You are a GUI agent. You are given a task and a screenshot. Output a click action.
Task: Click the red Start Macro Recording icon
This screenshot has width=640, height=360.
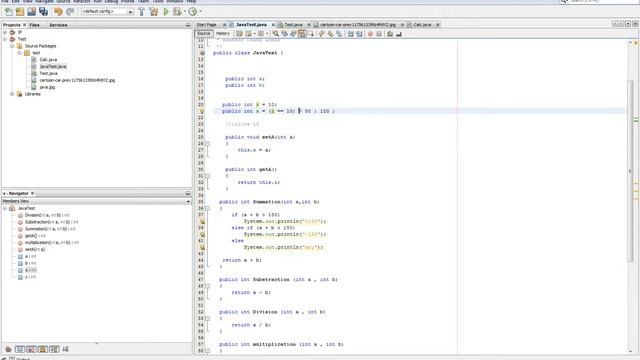pos(370,34)
